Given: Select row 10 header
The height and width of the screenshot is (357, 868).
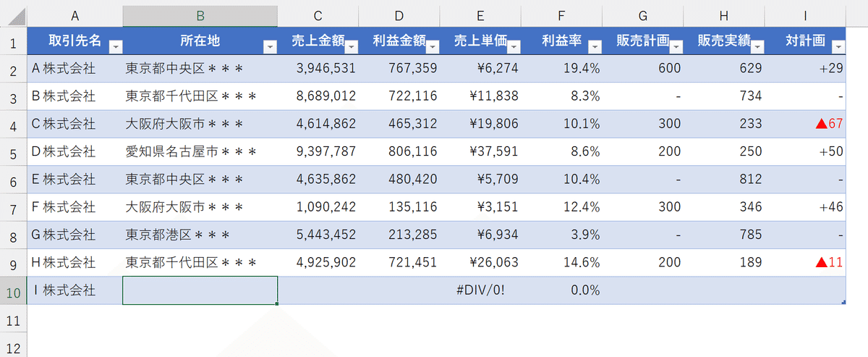Looking at the screenshot, I should pyautogui.click(x=13, y=290).
